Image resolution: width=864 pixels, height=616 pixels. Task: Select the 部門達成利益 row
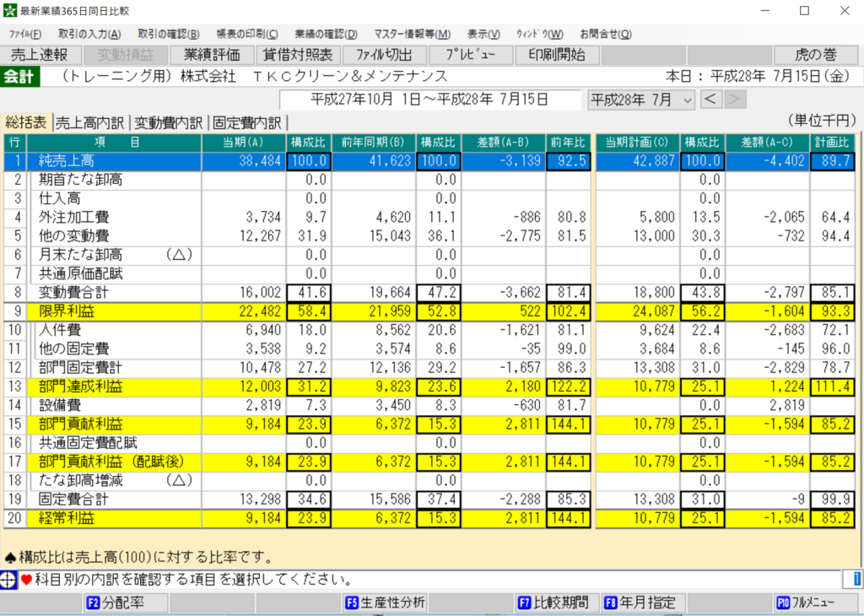click(429, 386)
